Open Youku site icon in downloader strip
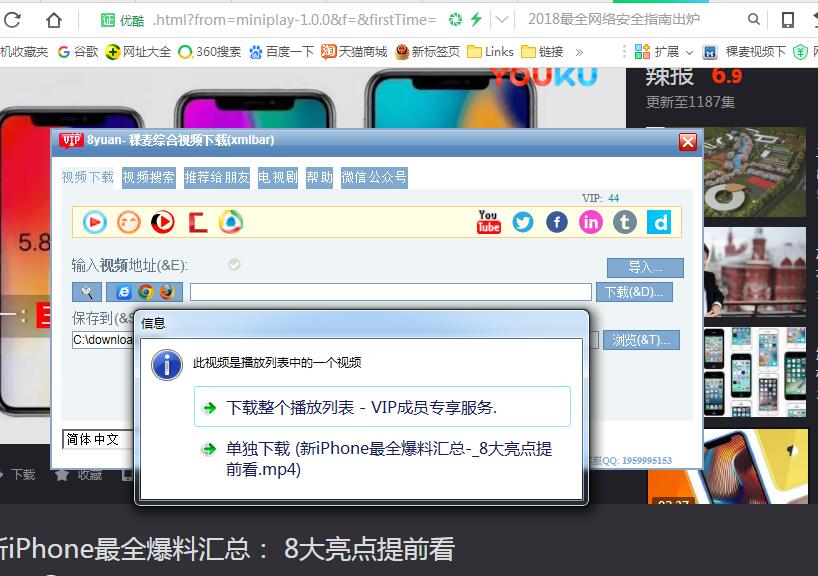 [x=94, y=222]
